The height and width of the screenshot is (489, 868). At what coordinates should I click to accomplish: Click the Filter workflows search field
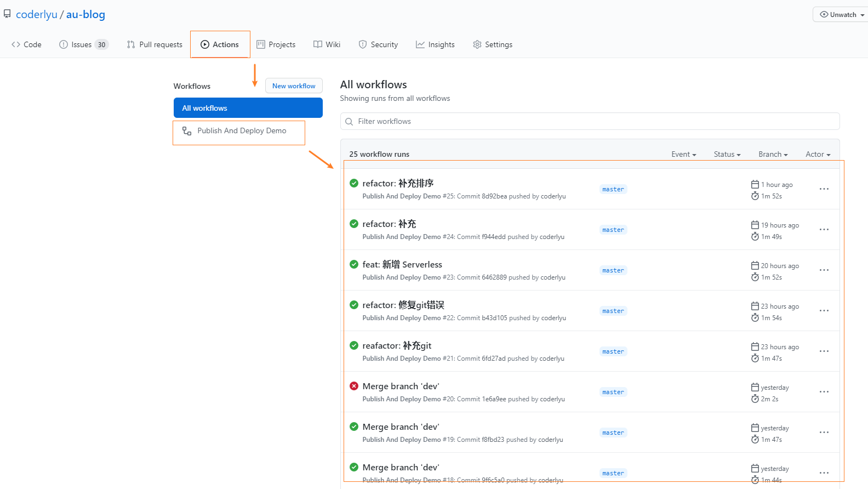click(590, 121)
